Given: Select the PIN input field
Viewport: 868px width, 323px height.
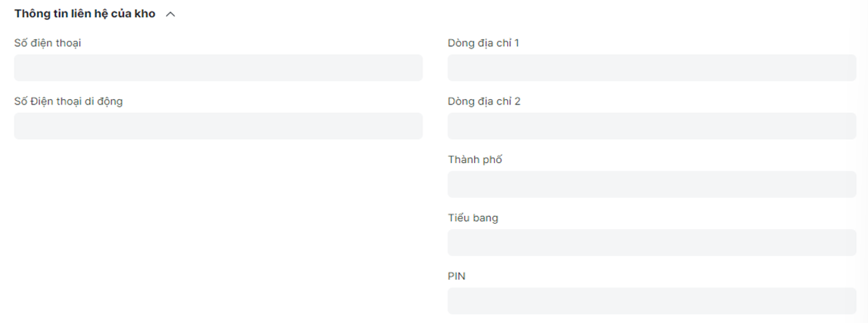Looking at the screenshot, I should (652, 301).
